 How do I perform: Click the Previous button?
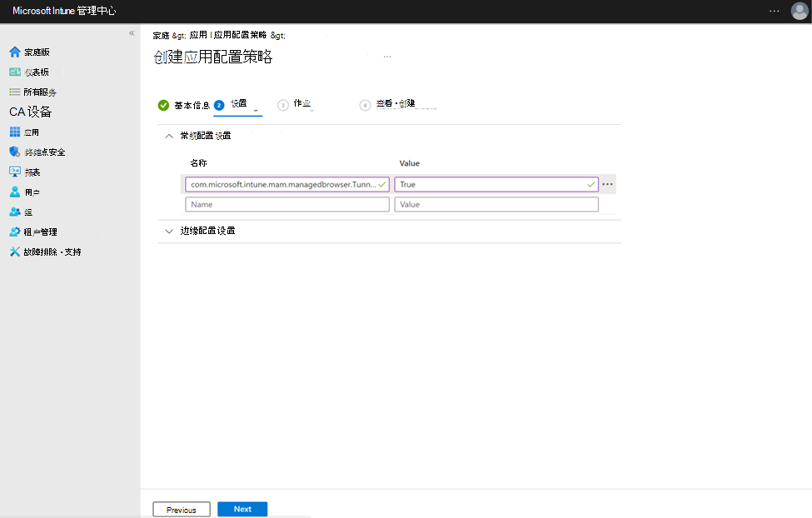182,510
